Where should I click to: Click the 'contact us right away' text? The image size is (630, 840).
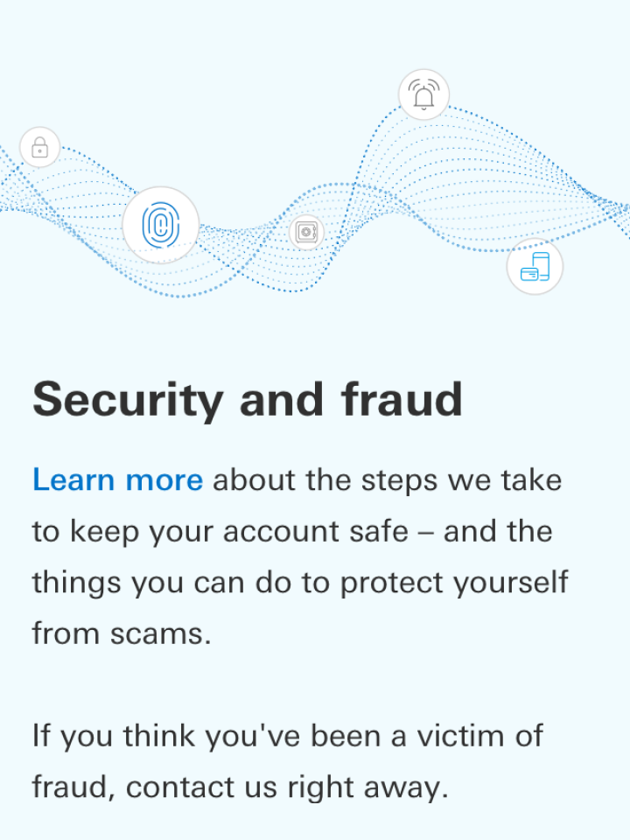[287, 787]
